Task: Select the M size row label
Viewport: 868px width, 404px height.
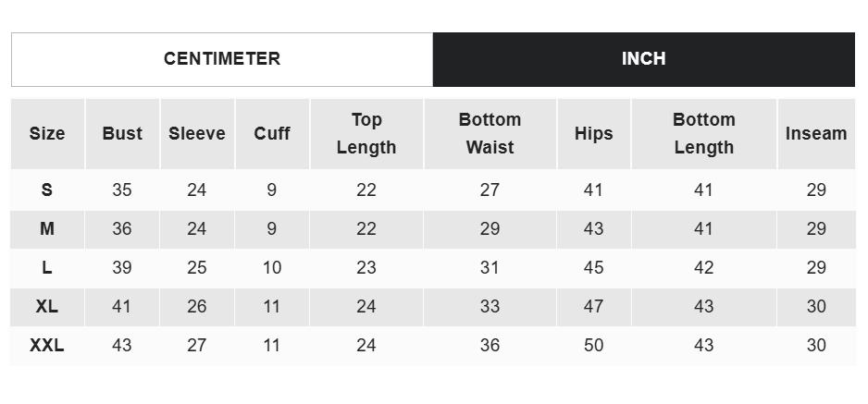Action: 47,229
